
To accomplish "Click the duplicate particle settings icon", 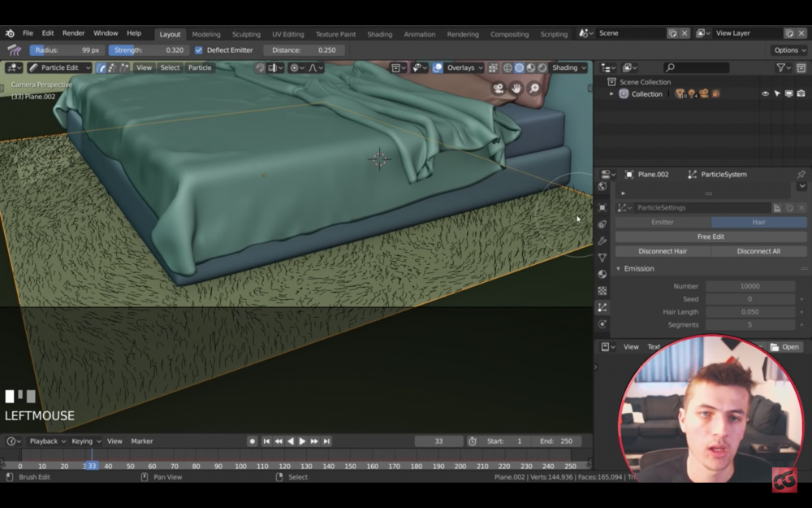I will (790, 208).
